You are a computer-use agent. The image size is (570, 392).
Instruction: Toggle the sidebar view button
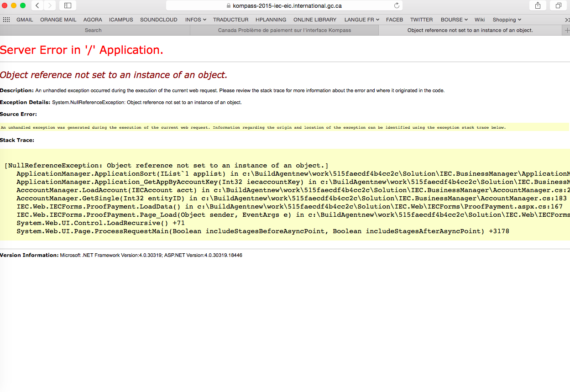(x=68, y=5)
